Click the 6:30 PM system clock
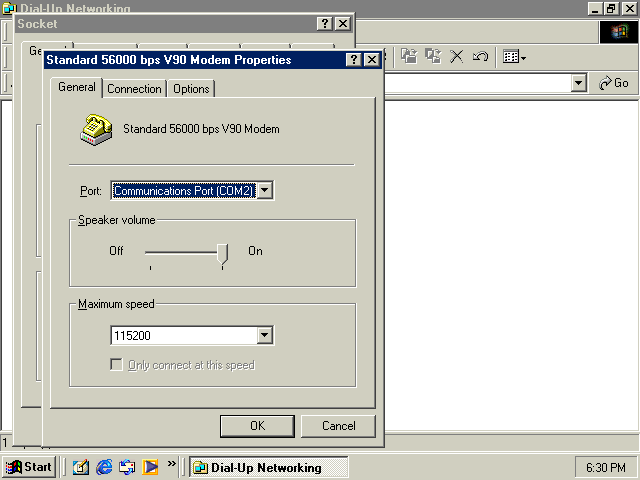 (605, 467)
